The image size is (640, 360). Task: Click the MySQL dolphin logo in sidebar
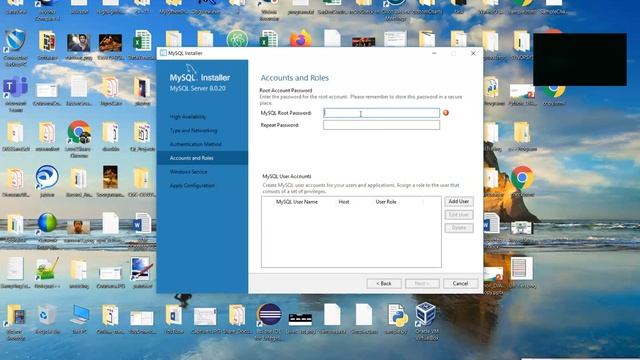(x=192, y=69)
